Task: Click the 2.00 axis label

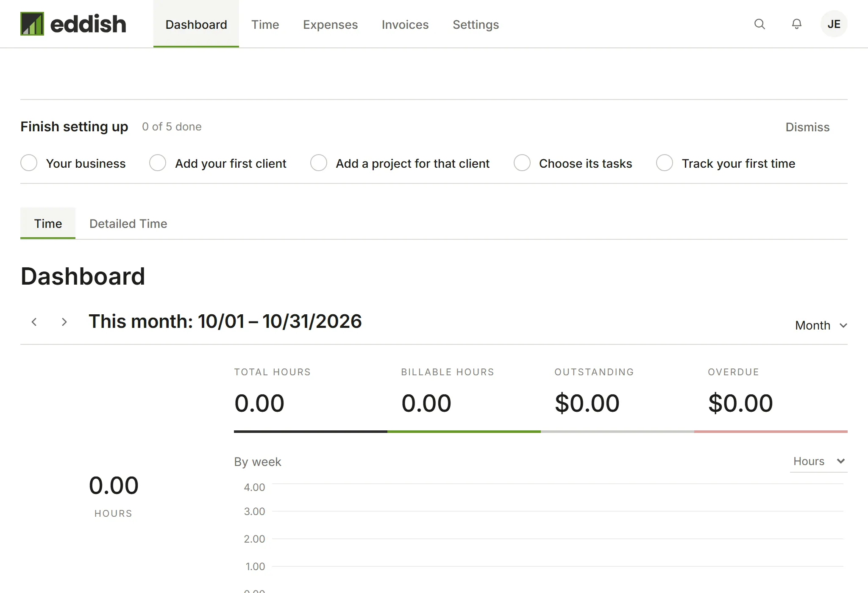Action: 254,539
